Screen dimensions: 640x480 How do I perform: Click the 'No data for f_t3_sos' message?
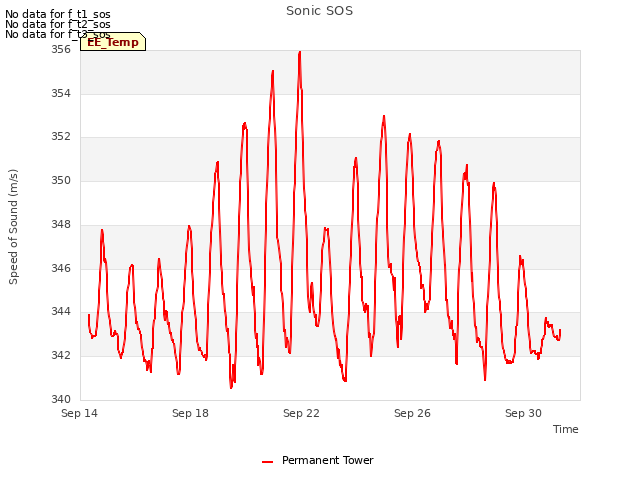pos(58,34)
